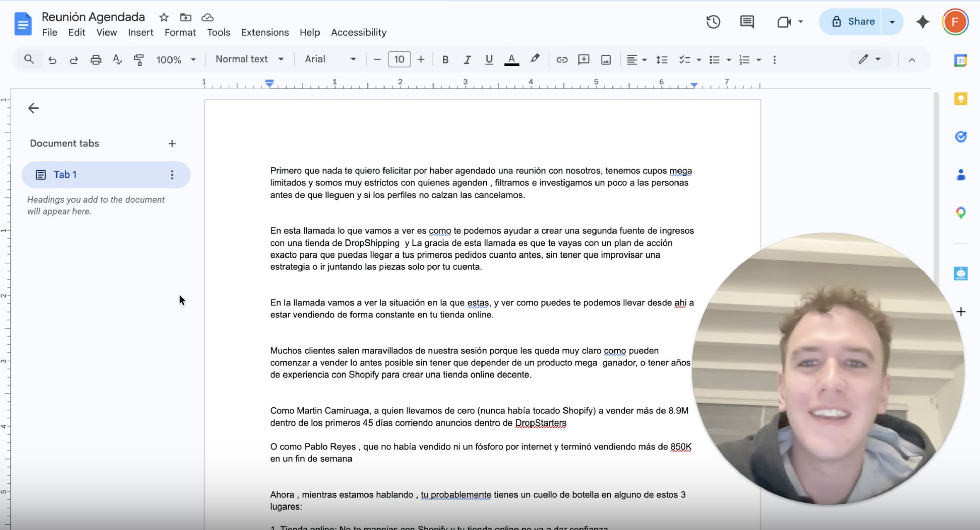Activate the paint format roller

139,60
